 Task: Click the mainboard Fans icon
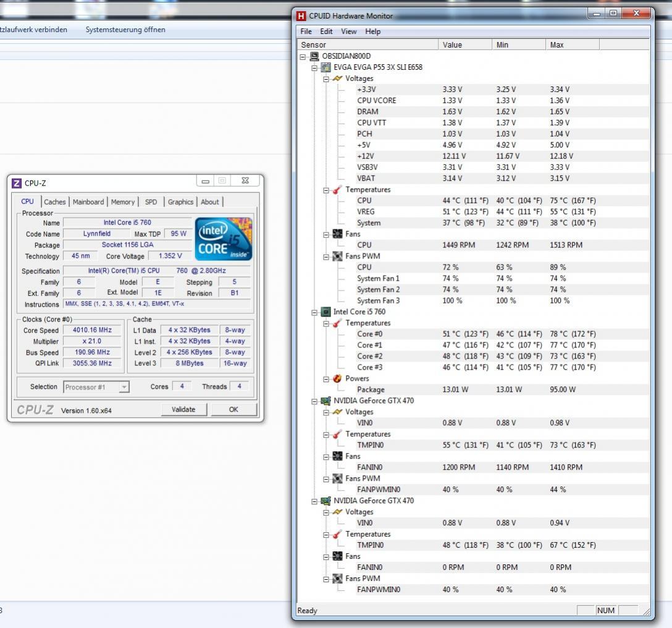coord(338,234)
